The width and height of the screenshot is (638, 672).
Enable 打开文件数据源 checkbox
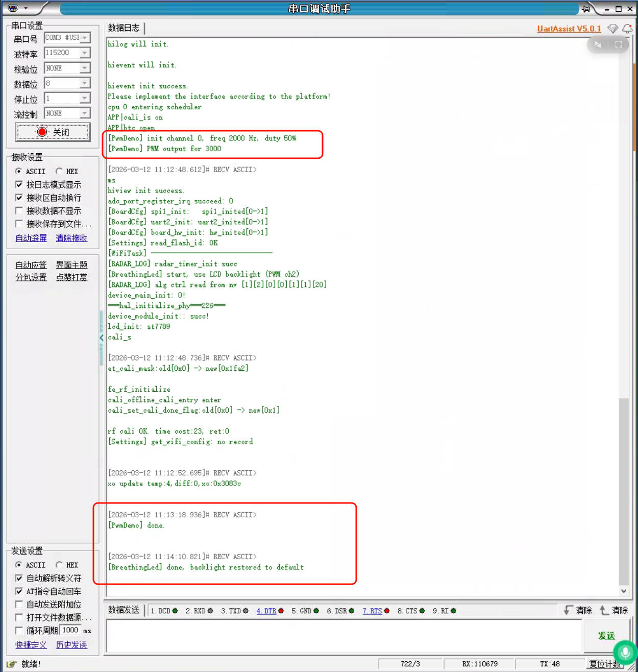(x=19, y=617)
